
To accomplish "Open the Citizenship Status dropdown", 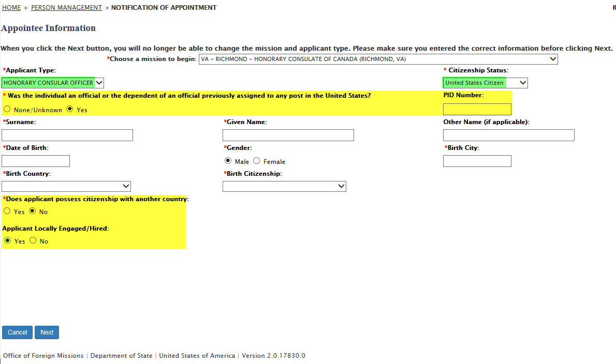I will coord(485,83).
